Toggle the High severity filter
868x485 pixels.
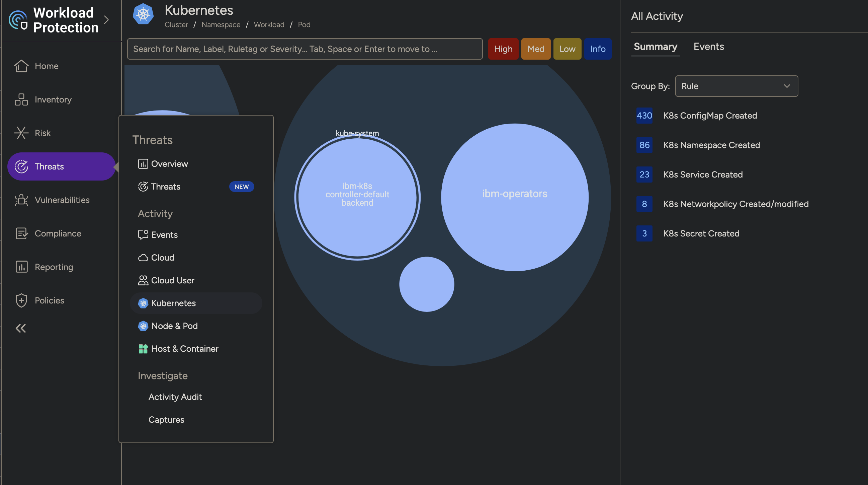503,49
